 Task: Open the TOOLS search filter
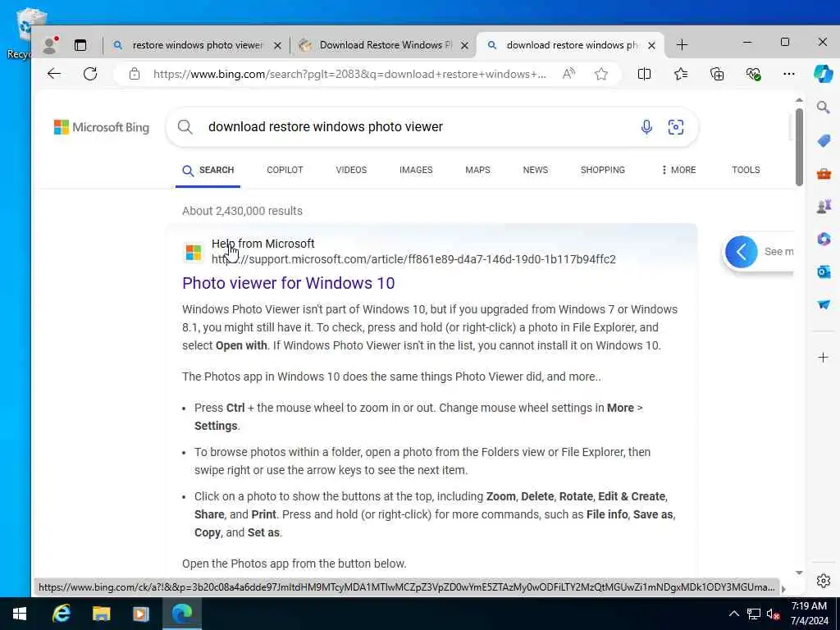coord(746,170)
